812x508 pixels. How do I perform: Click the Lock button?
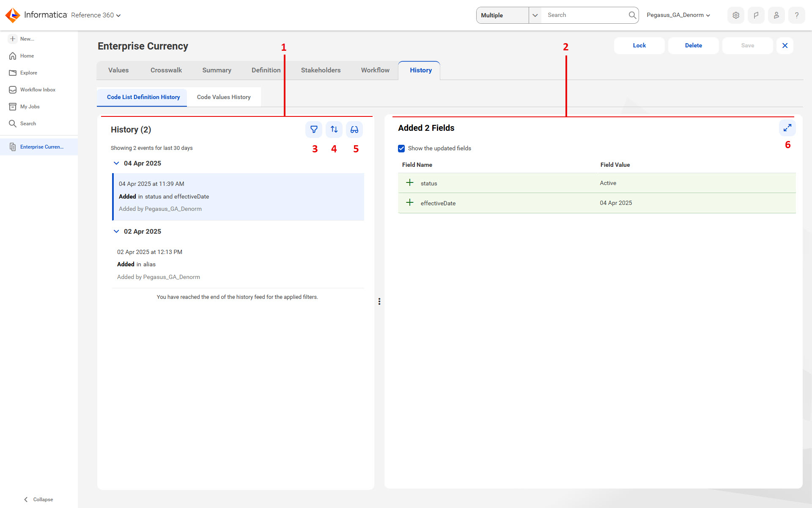639,46
